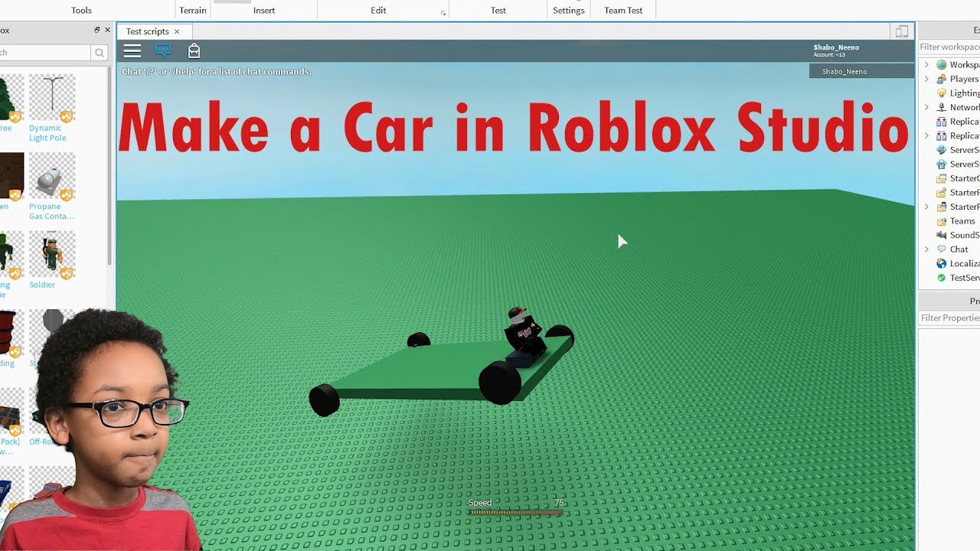
Task: Close the Toolbox panel
Action: point(107,30)
